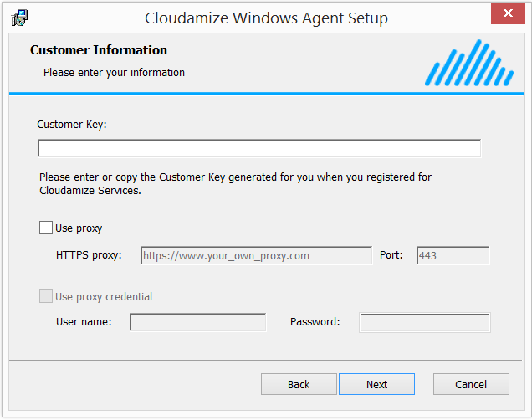Focus the HTTPS proxy address field
The image size is (532, 420).
click(x=256, y=255)
